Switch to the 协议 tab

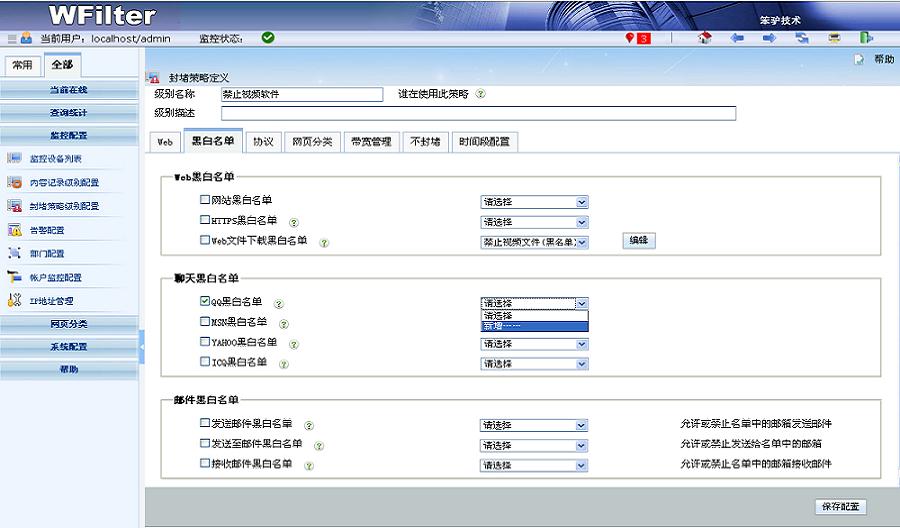[263, 142]
